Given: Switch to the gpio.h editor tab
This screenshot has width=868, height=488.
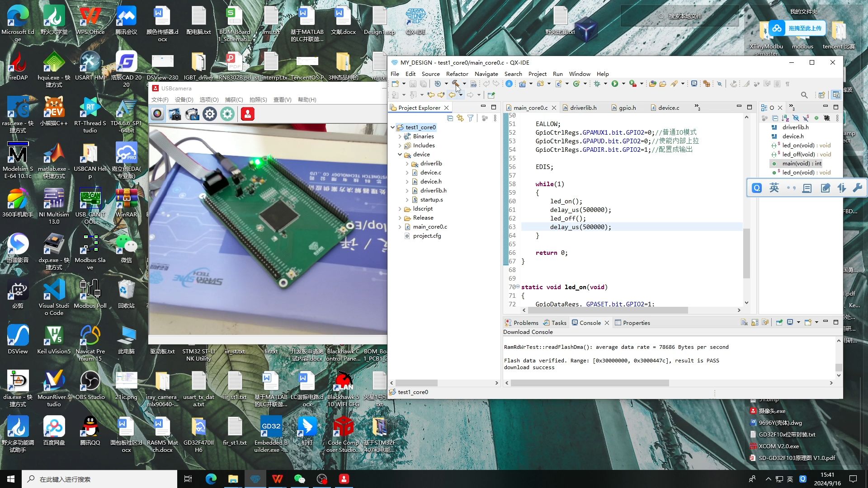Looking at the screenshot, I should pos(627,108).
